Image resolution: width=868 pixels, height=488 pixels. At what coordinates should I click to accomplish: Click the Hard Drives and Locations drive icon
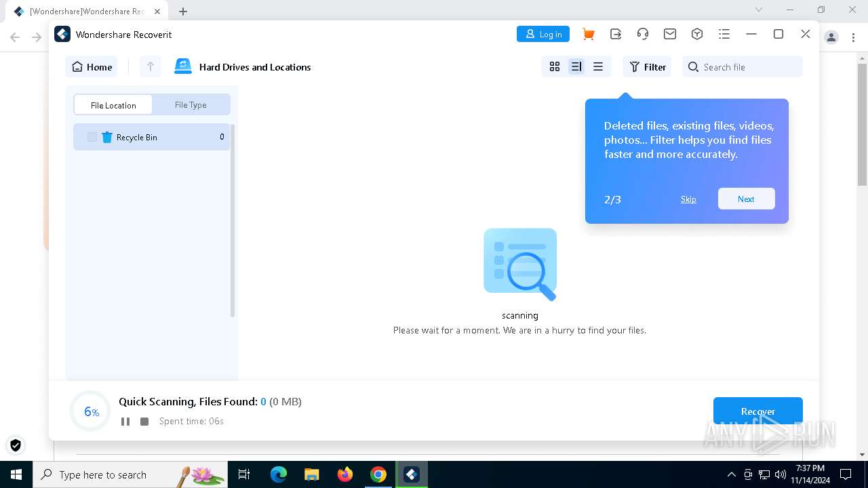point(183,66)
